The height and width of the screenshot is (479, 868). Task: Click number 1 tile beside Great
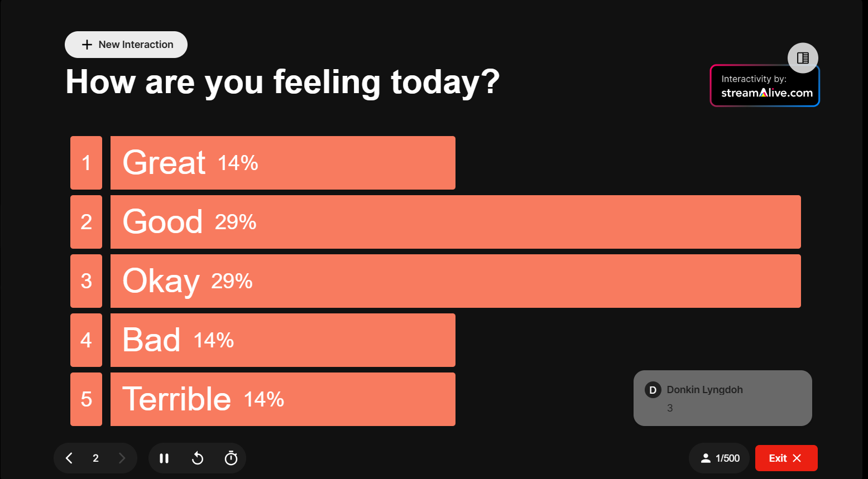tap(86, 163)
